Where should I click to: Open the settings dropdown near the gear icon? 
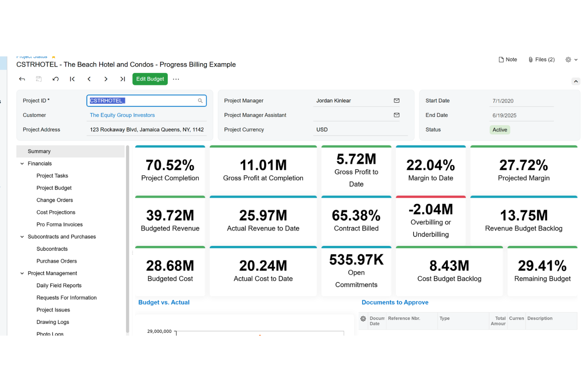[576, 59]
